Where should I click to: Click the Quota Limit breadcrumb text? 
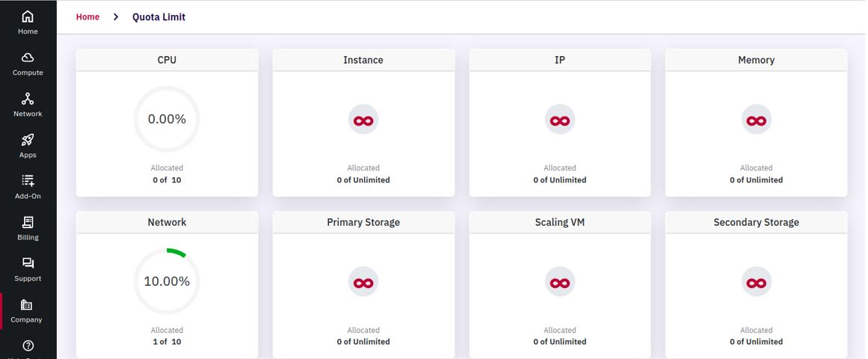(159, 17)
